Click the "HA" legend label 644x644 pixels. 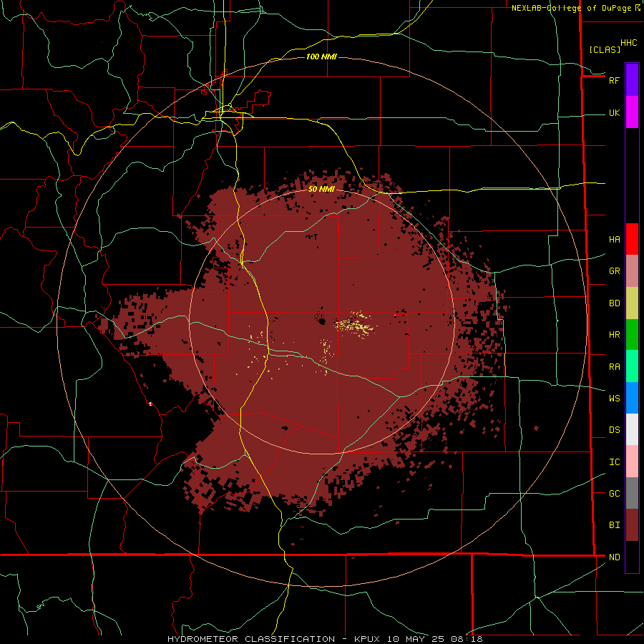tap(614, 239)
